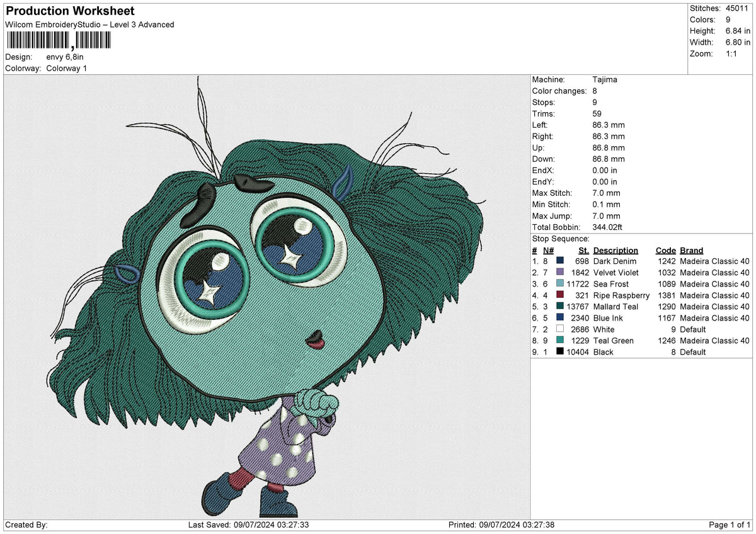Click the Machine value 'Tajima'
Image resolution: width=756 pixels, height=534 pixels.
click(605, 79)
